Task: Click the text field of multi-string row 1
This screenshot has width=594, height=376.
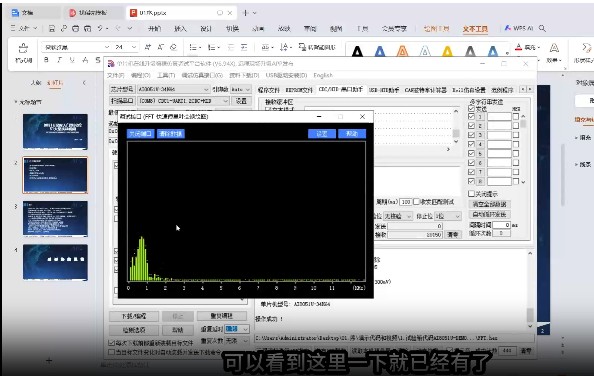Action: coord(499,117)
